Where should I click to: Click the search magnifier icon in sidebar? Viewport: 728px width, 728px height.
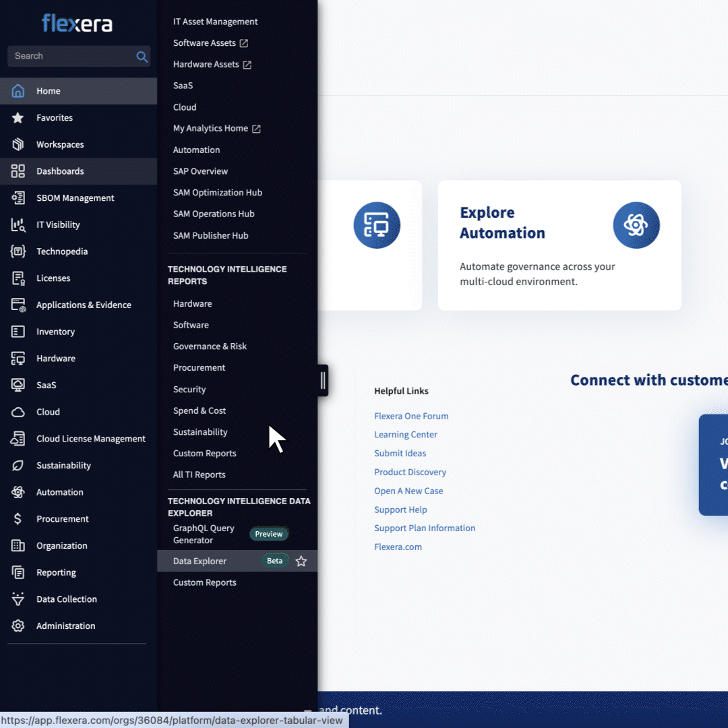tap(142, 57)
